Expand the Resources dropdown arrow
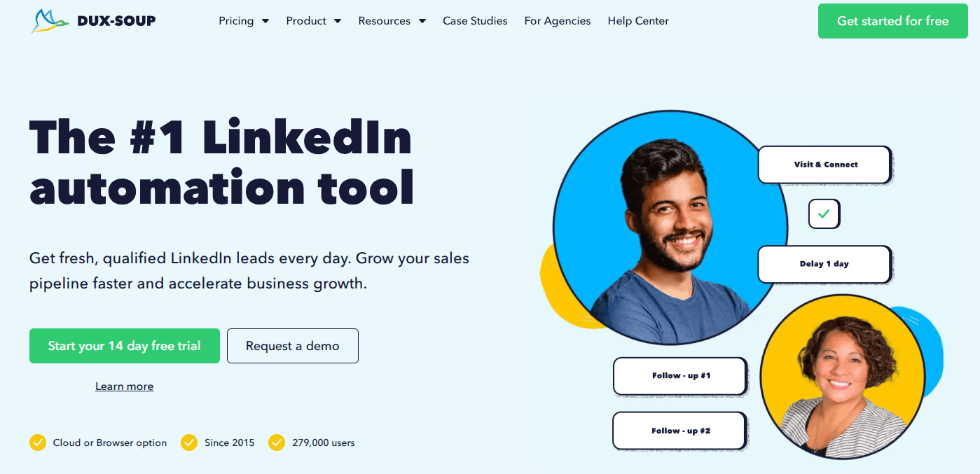 422,21
